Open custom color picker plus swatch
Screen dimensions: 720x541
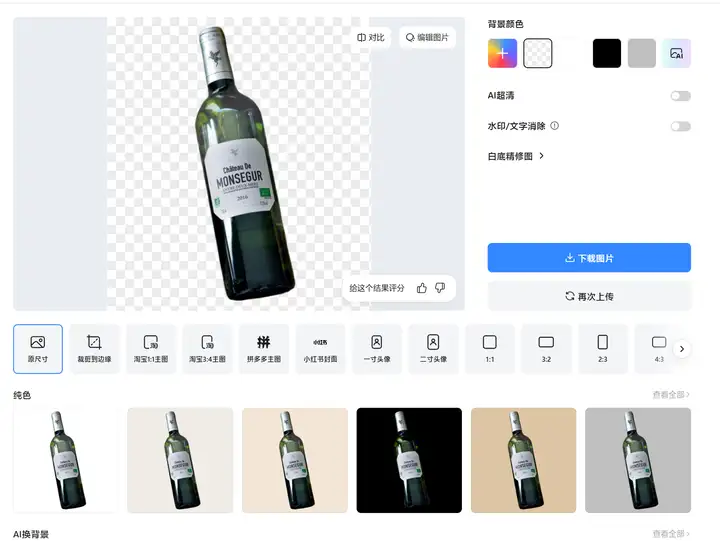click(502, 53)
